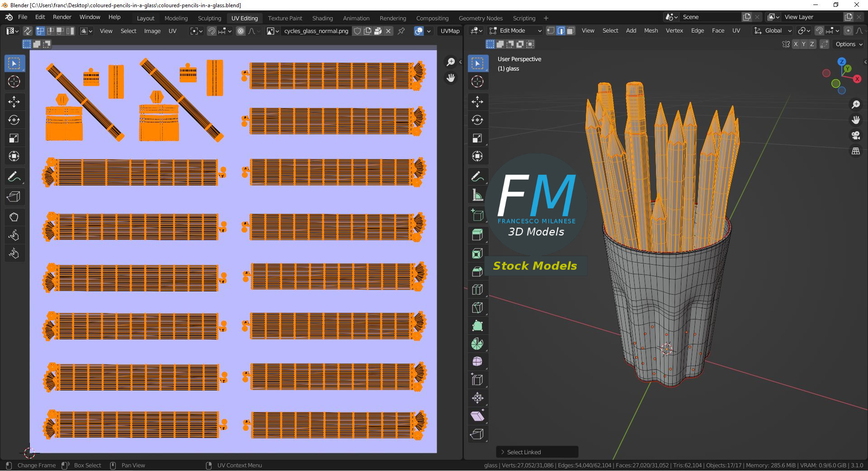Toggle X axis mirror

(796, 44)
